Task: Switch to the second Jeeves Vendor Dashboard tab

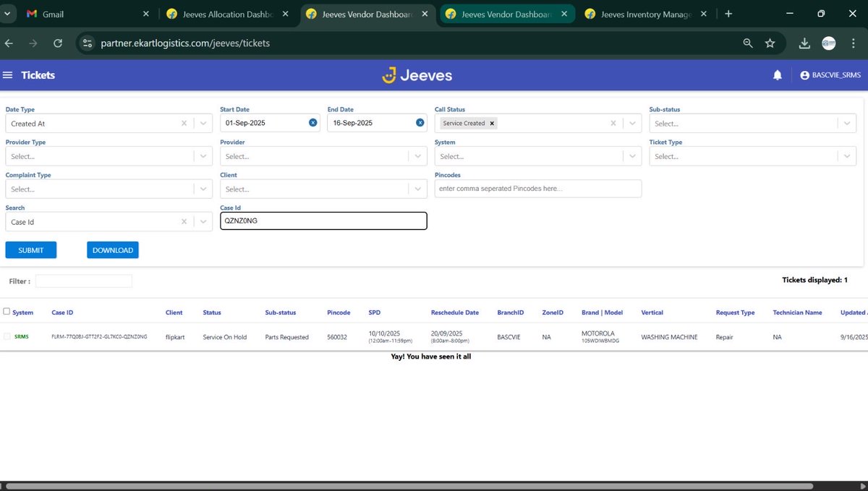Action: tap(506, 14)
